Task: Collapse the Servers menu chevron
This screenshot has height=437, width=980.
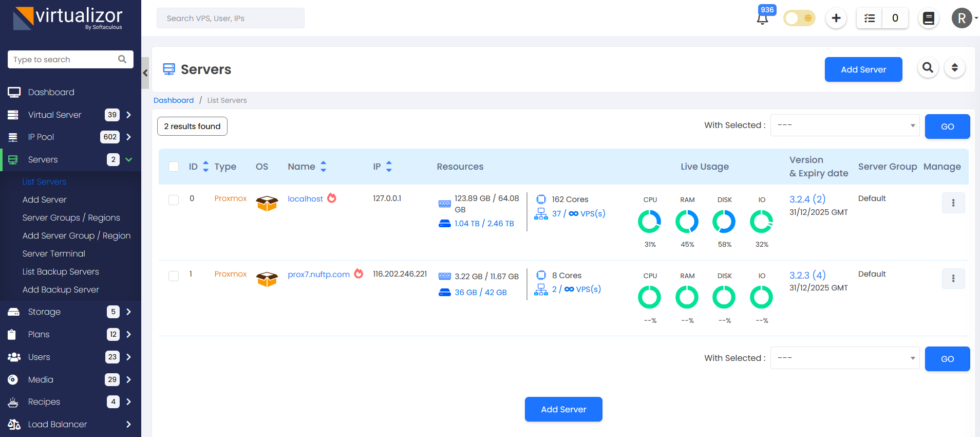Action: [128, 160]
